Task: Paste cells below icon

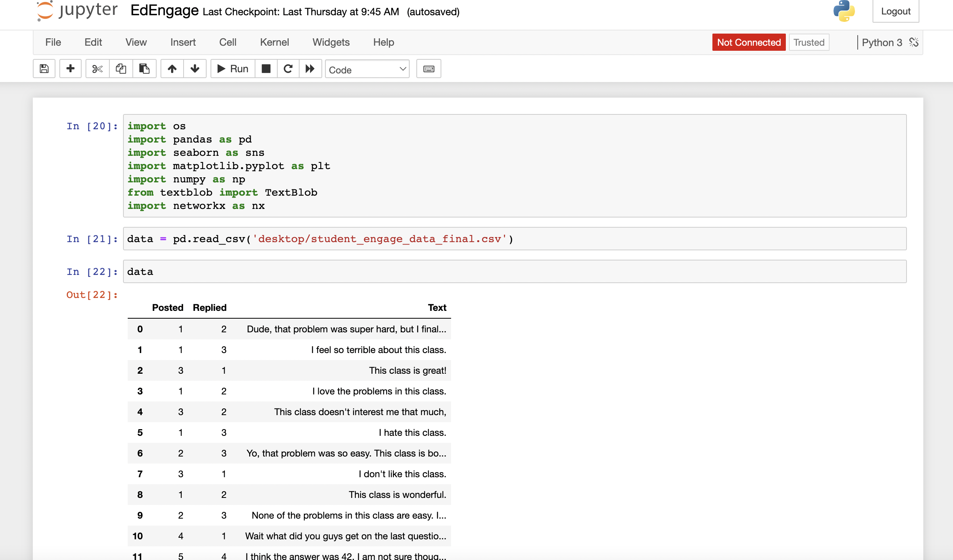Action: (x=144, y=69)
